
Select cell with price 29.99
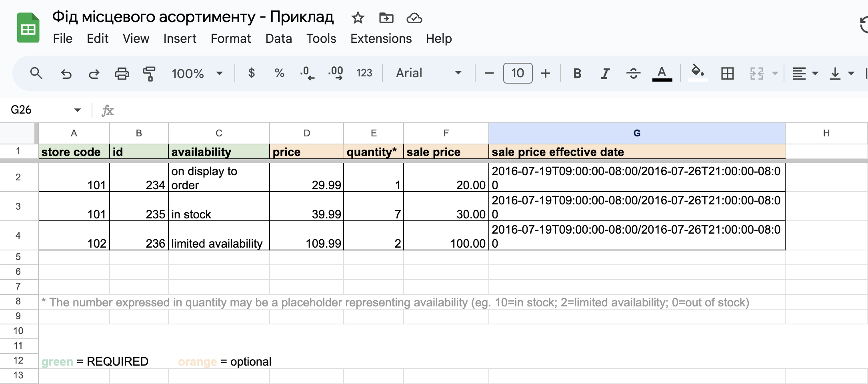(x=306, y=177)
